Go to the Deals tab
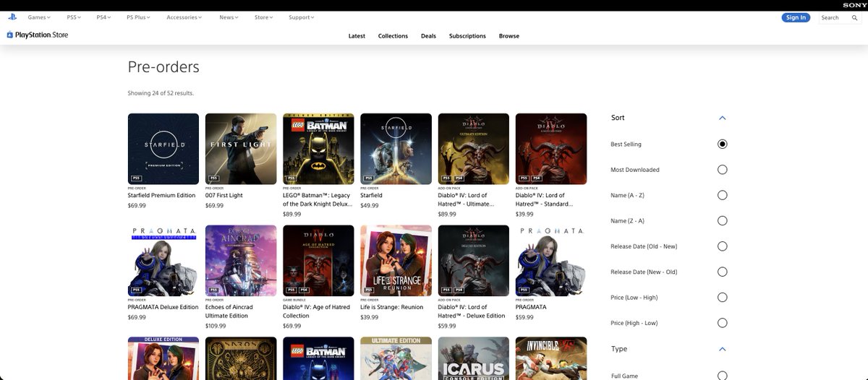Viewport: 868px width, 380px height. coord(428,36)
